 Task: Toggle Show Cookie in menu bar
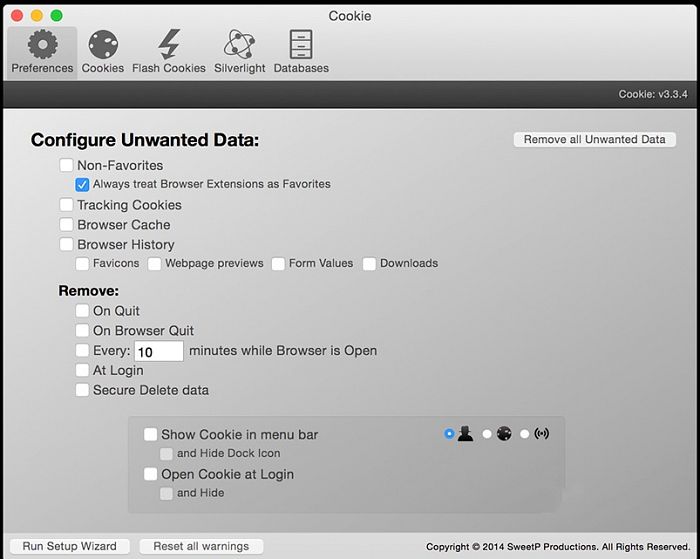point(150,435)
